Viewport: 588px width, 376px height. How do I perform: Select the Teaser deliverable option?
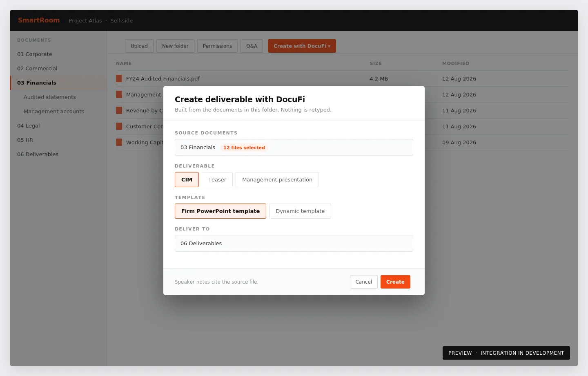click(x=217, y=180)
